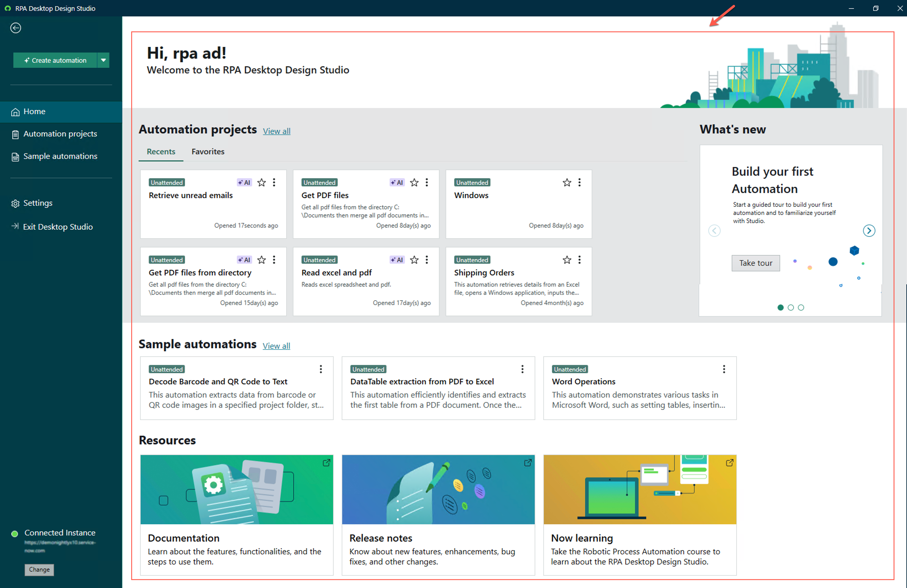Click external link icon on Now learning card
Image resolution: width=907 pixels, height=588 pixels.
point(730,463)
